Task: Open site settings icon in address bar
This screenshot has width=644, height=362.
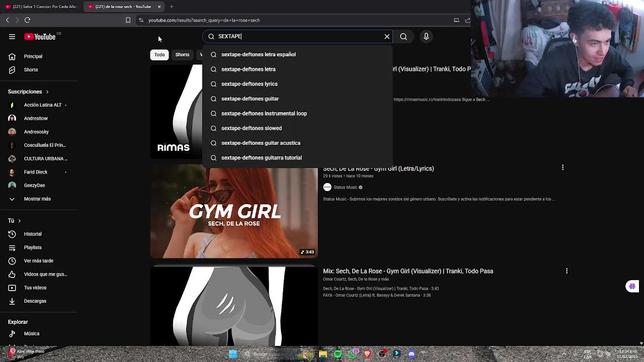Action: pos(141,20)
